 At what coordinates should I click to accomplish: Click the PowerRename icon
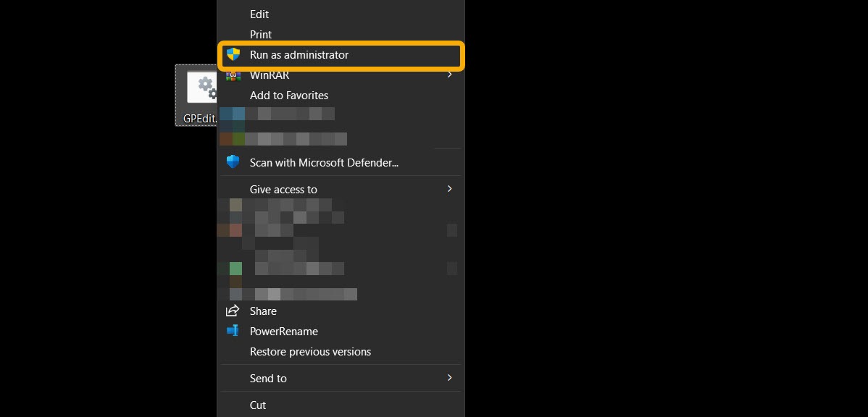(x=233, y=331)
